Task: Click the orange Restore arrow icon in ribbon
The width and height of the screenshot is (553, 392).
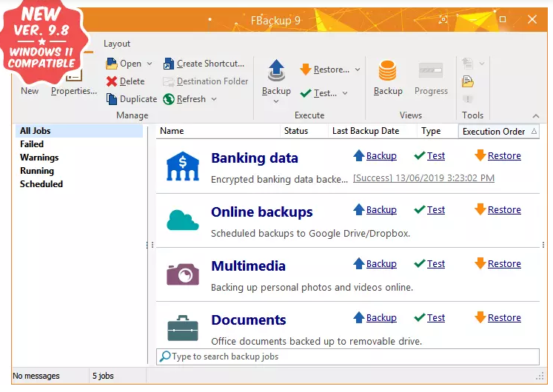Action: coord(306,70)
